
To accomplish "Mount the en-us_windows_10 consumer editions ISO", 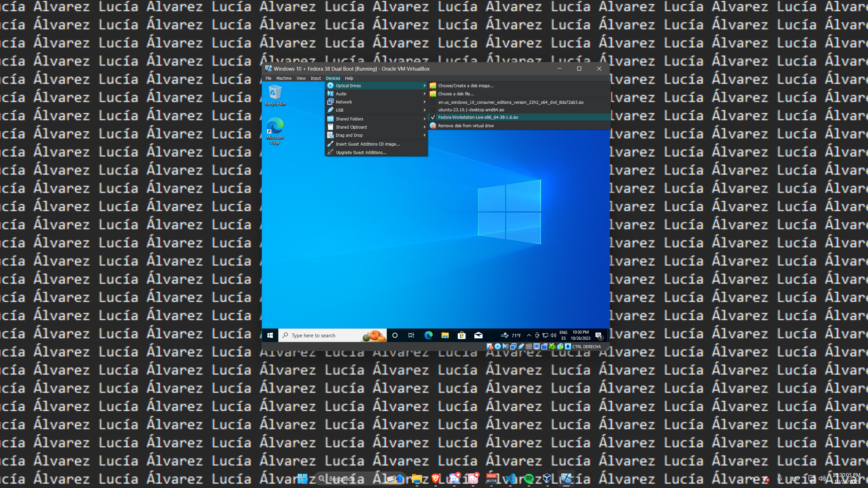I will click(x=510, y=102).
